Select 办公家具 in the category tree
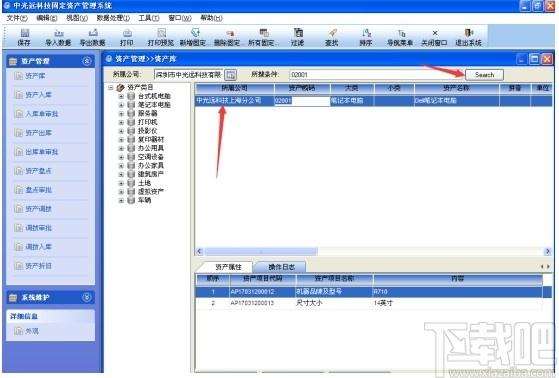Image resolution: width=559 pixels, height=378 pixels. [151, 166]
